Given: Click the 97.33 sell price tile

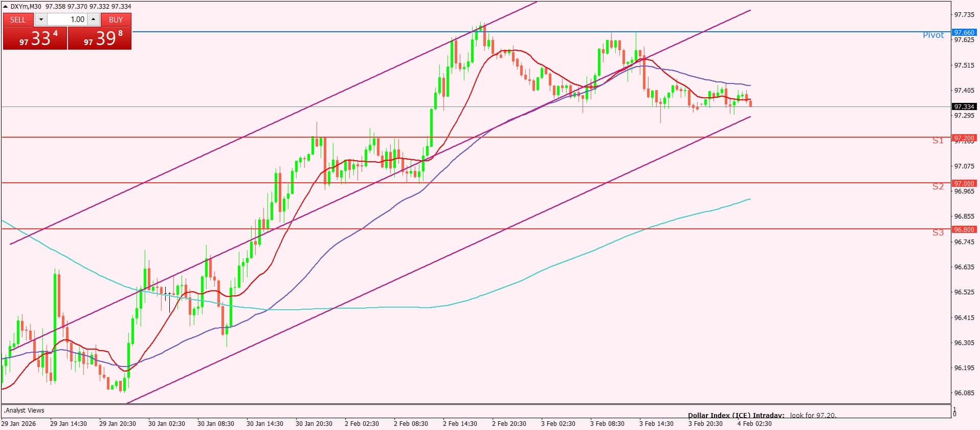Looking at the screenshot, I should [35, 38].
